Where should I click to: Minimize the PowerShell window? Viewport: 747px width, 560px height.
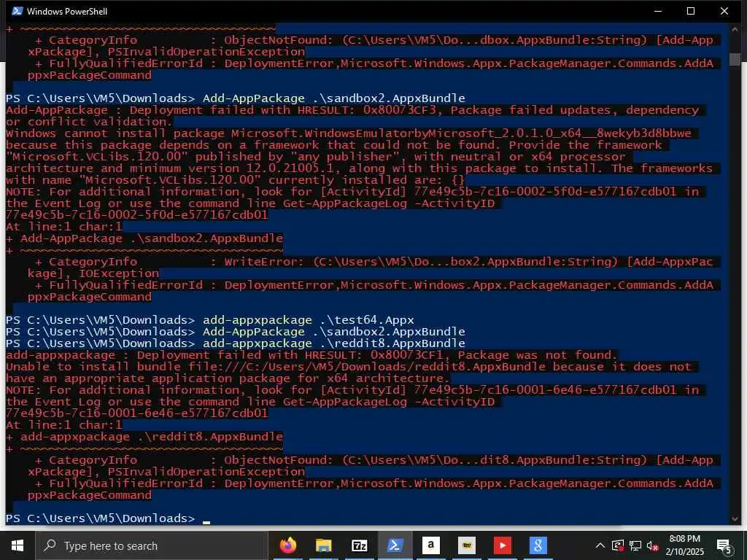(659, 11)
